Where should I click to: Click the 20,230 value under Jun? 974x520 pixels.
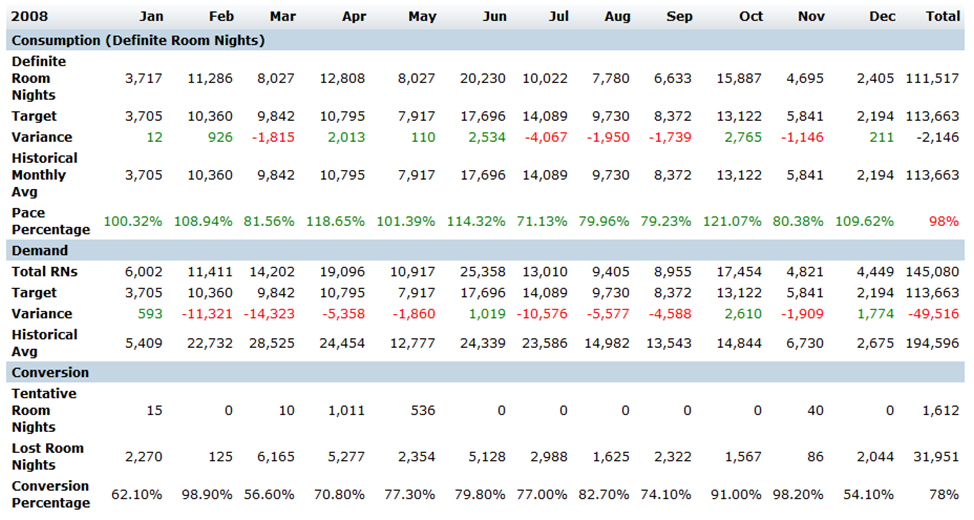pyautogui.click(x=483, y=79)
